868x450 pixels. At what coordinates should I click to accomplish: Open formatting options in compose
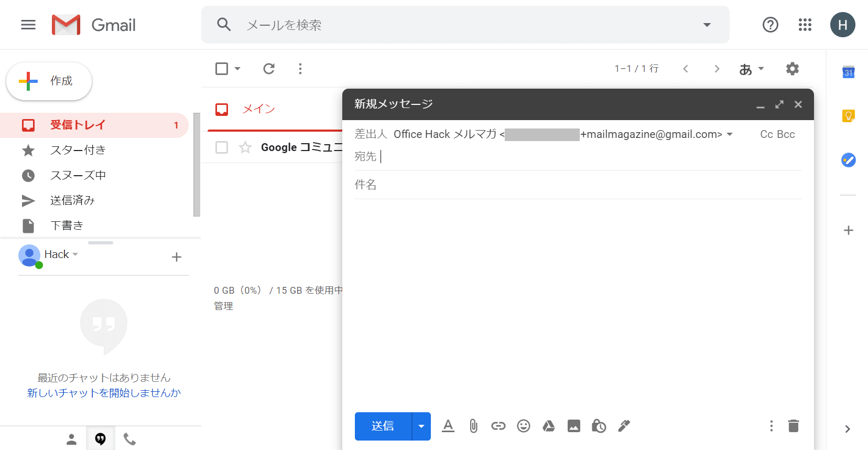[x=448, y=426]
